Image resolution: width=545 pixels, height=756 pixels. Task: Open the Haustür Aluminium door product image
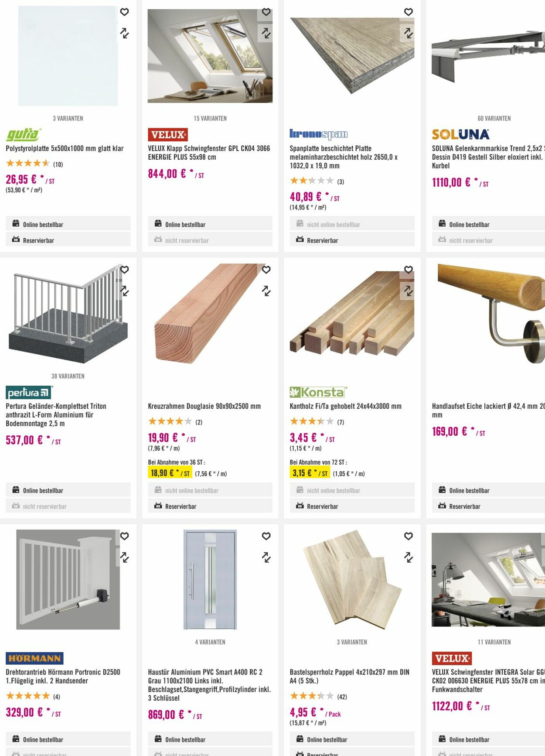click(x=210, y=579)
